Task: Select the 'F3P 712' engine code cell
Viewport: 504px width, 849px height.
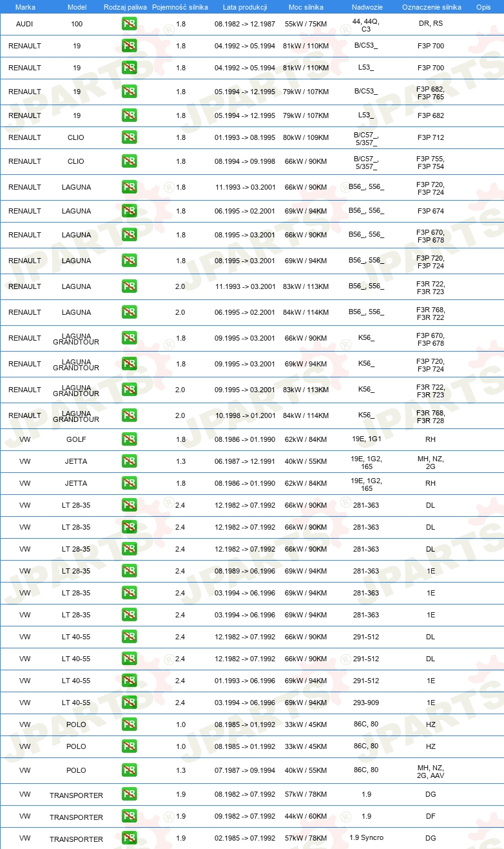Action: pos(431,137)
